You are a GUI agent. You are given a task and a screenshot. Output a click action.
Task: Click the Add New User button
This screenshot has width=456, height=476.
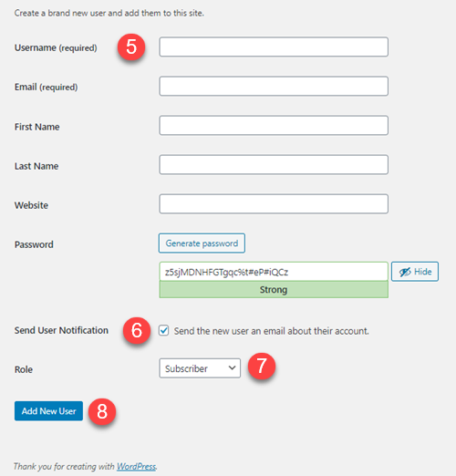tap(48, 411)
